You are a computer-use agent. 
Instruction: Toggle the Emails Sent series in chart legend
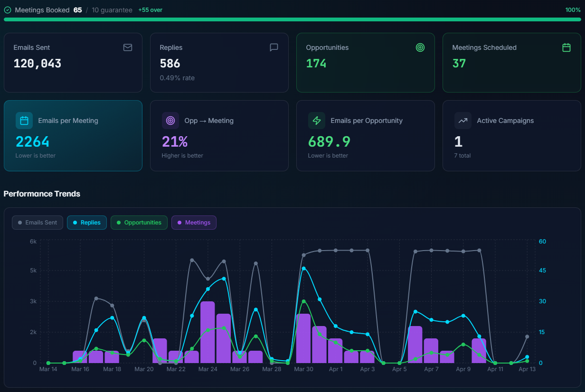click(x=38, y=223)
